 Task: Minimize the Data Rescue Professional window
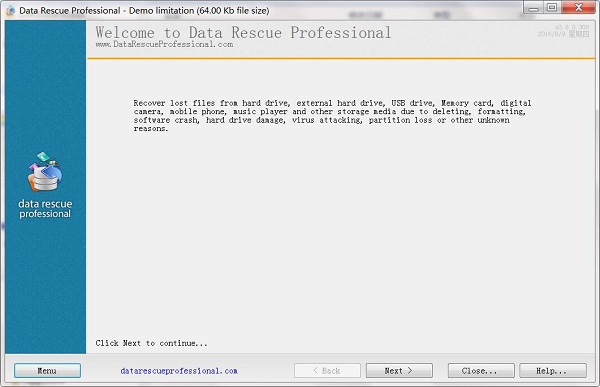(534, 8)
